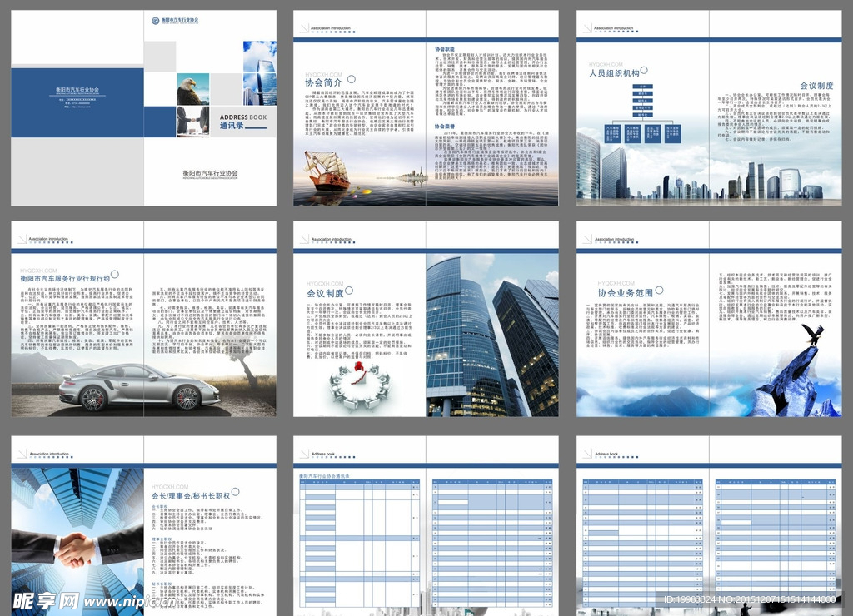Select the large glass skyscrapers photo
This screenshot has height=616, width=853.
point(491,335)
